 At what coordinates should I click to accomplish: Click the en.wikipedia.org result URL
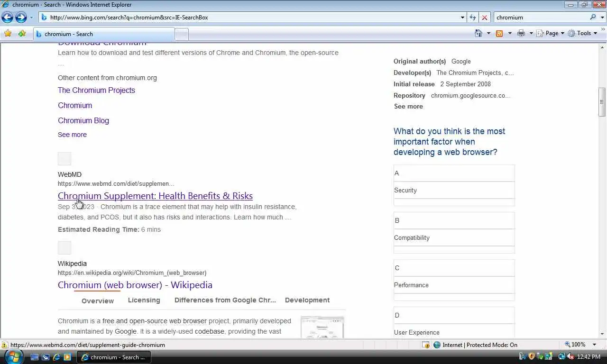tap(132, 273)
